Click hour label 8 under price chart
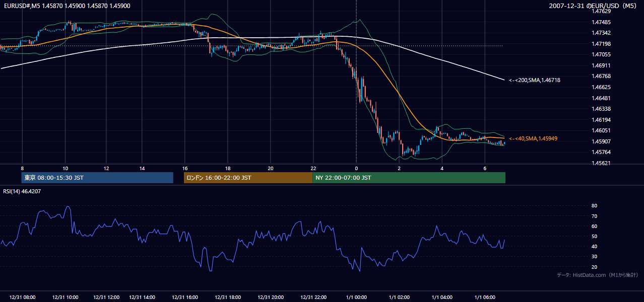 tap(22, 168)
